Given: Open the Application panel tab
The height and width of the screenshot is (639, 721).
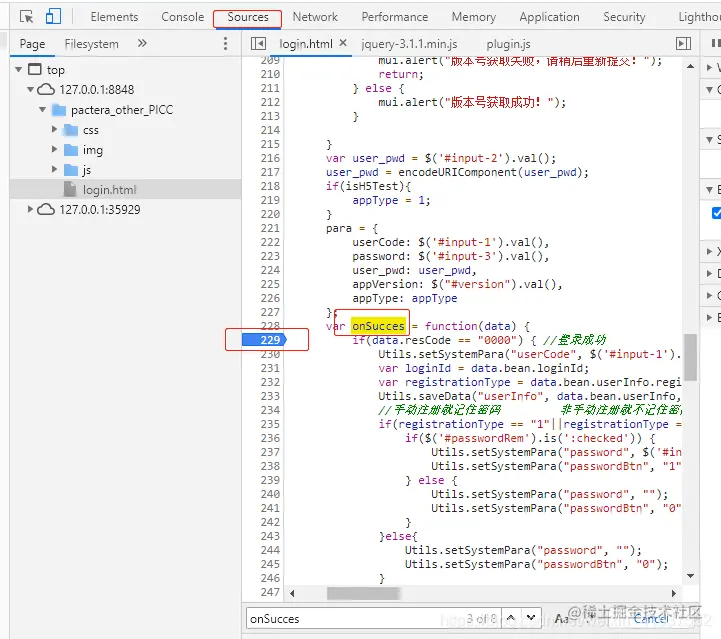Looking at the screenshot, I should pyautogui.click(x=549, y=17).
